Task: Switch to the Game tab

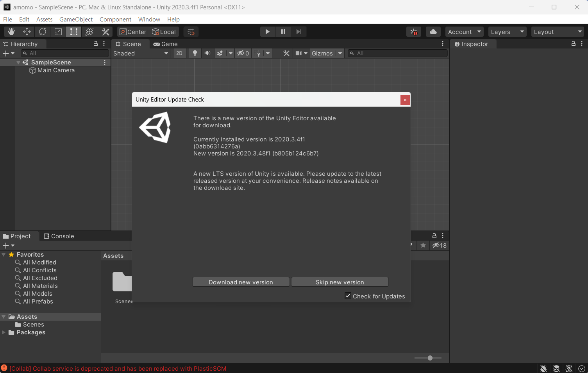Action: pyautogui.click(x=166, y=44)
